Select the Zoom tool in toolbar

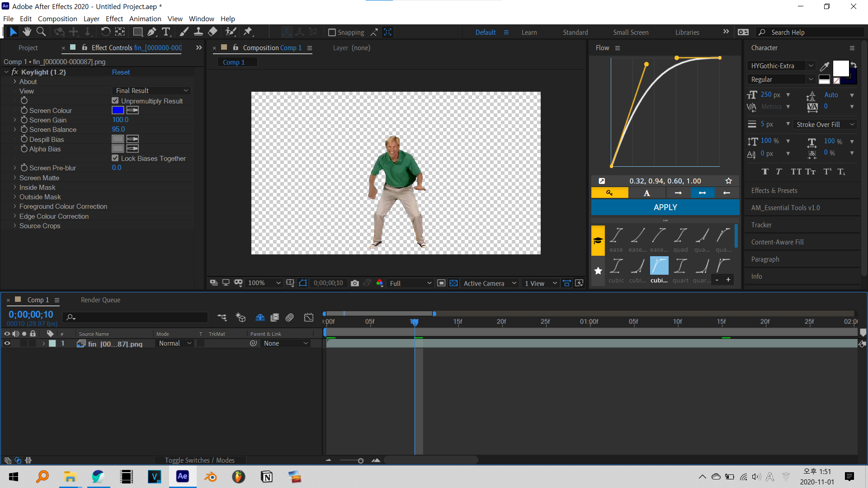(41, 32)
